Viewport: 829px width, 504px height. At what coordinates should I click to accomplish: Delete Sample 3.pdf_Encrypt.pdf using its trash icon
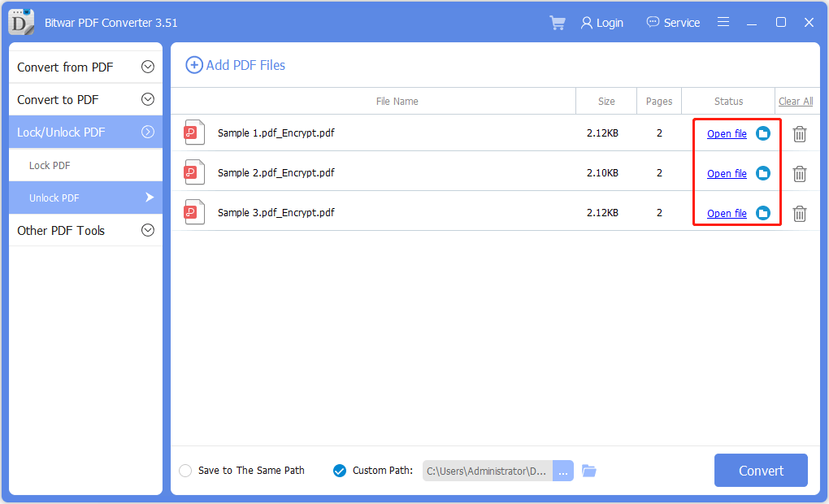tap(799, 213)
